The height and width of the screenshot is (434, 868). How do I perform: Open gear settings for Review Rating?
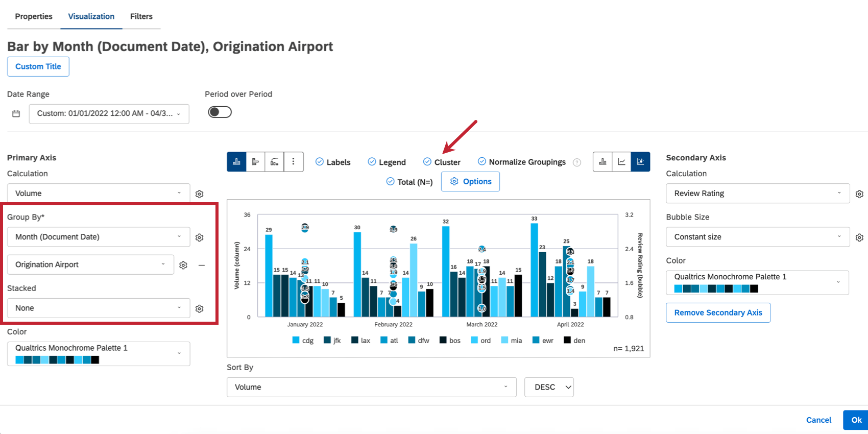tap(859, 194)
